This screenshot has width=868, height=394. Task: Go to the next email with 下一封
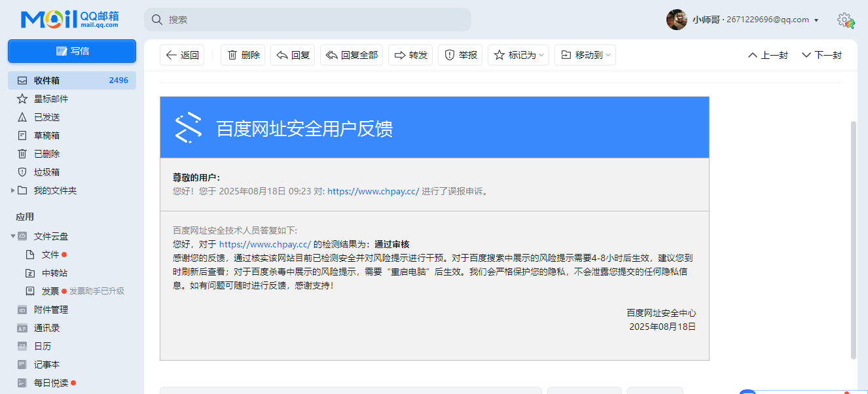(x=821, y=55)
